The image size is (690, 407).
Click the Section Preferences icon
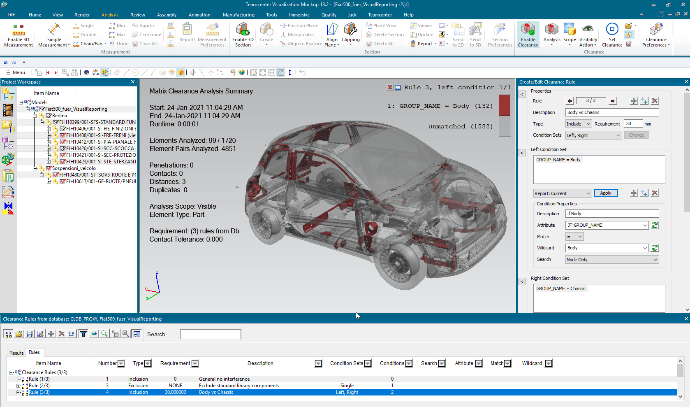click(499, 35)
